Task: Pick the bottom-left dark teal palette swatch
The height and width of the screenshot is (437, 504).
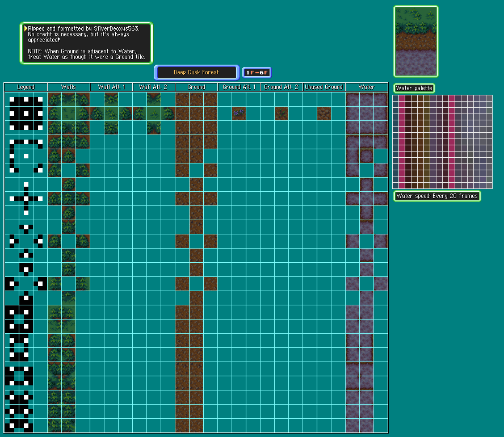Action: pyautogui.click(x=396, y=186)
